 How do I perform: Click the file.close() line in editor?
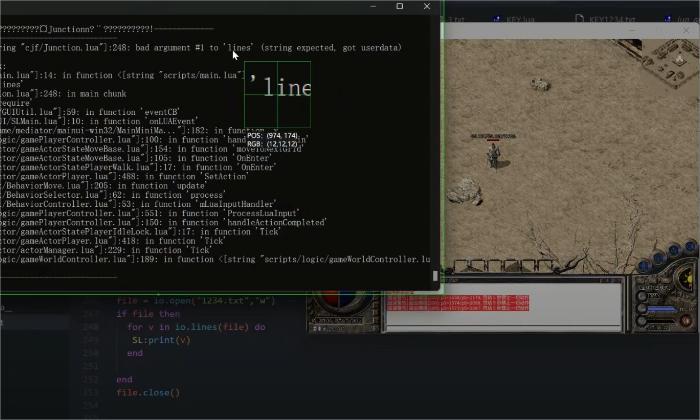coord(148,393)
